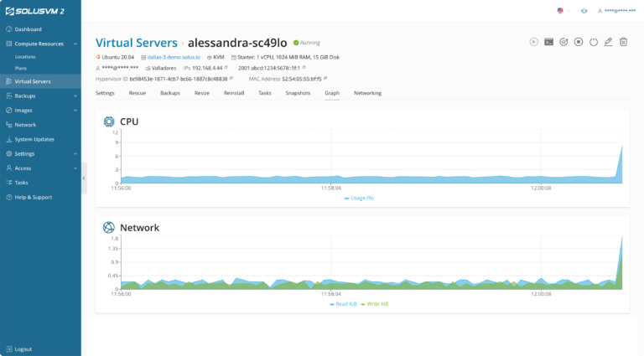Copy the MAC address with copy icon
Viewport: 644px width, 356px height.
click(x=325, y=78)
